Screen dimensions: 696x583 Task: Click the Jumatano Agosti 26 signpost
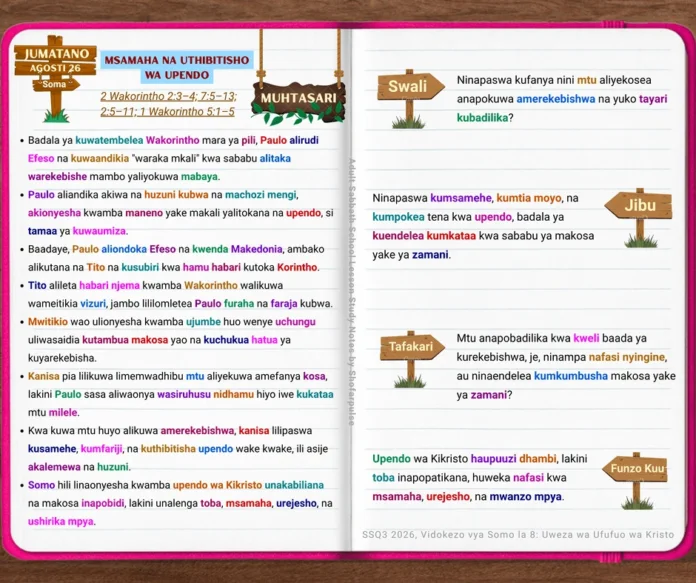pos(55,78)
